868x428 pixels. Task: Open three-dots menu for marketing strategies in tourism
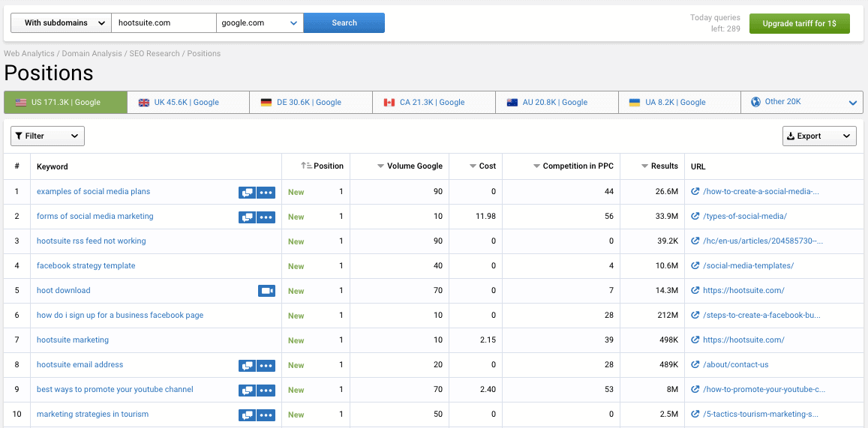click(x=266, y=415)
